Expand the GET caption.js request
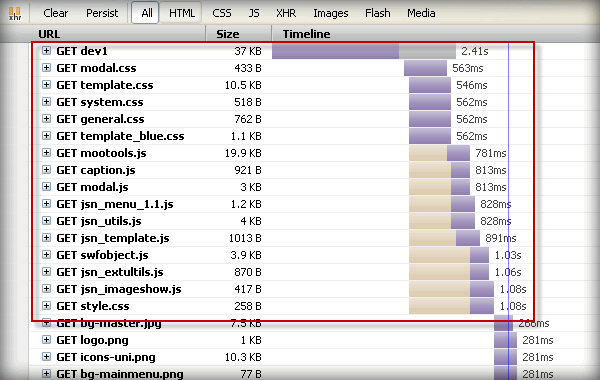This screenshot has width=600, height=380. coord(46,170)
